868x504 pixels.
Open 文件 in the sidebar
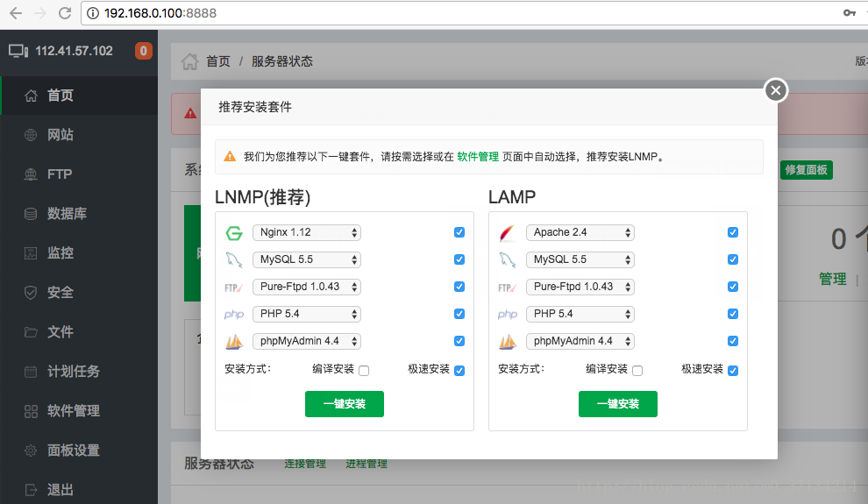[x=79, y=332]
